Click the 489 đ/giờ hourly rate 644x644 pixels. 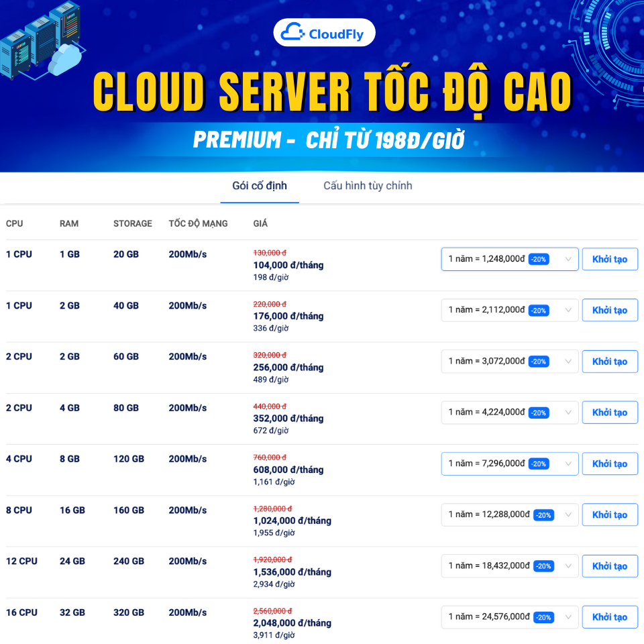pyautogui.click(x=271, y=380)
